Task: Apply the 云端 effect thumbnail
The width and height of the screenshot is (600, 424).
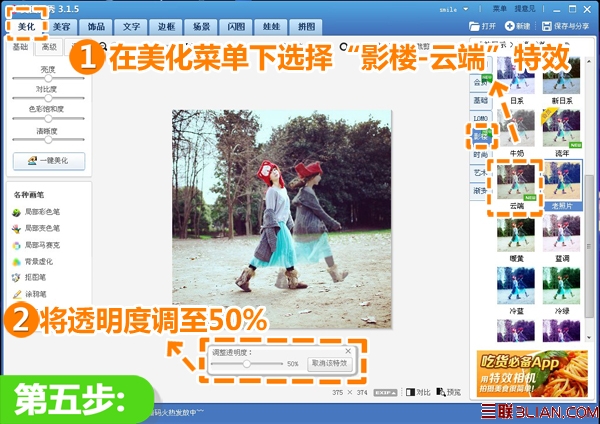Action: tap(516, 183)
